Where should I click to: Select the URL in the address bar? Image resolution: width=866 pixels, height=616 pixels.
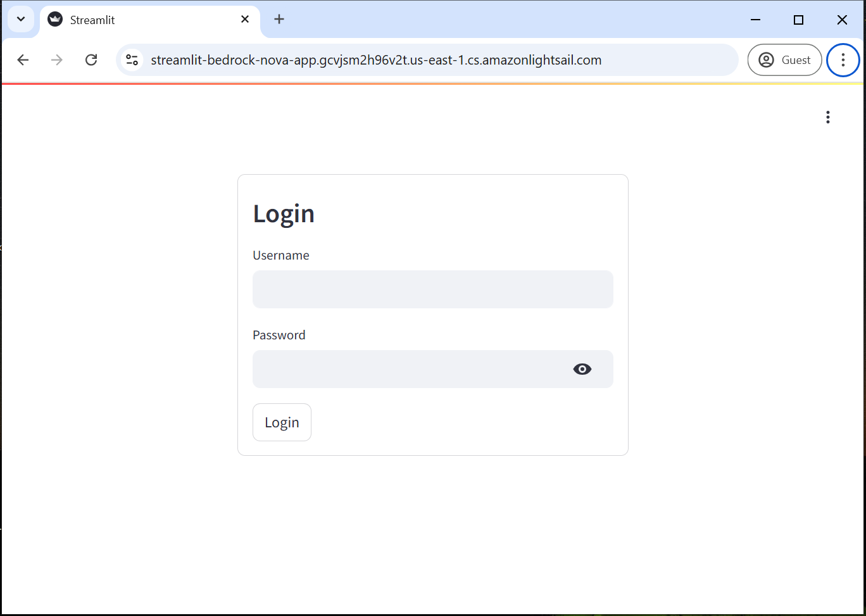point(376,60)
